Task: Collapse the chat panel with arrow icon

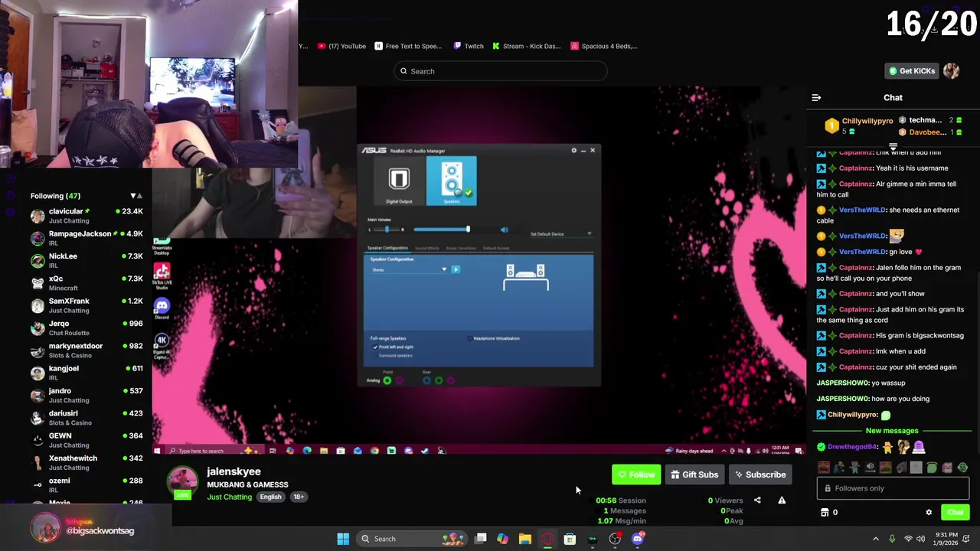Action: pos(816,98)
